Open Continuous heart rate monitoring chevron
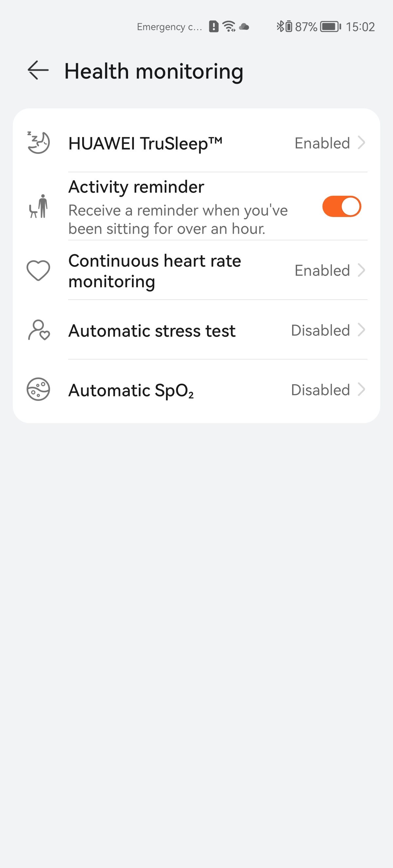Screen dimensions: 393x868 tap(361, 270)
